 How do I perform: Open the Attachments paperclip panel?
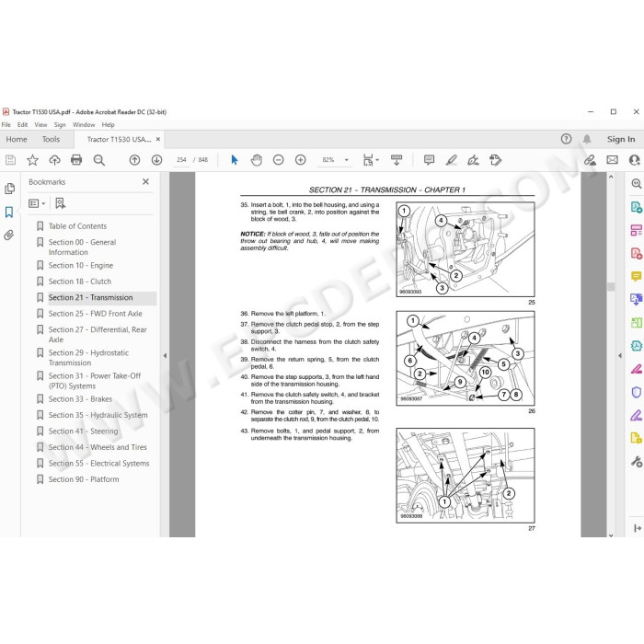(9, 235)
